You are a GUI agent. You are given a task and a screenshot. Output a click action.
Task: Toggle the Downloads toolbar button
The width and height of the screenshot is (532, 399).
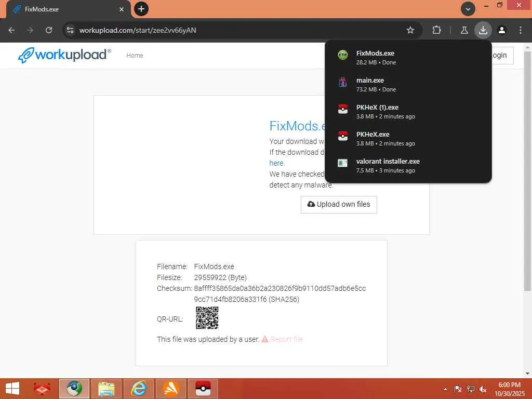(x=483, y=30)
